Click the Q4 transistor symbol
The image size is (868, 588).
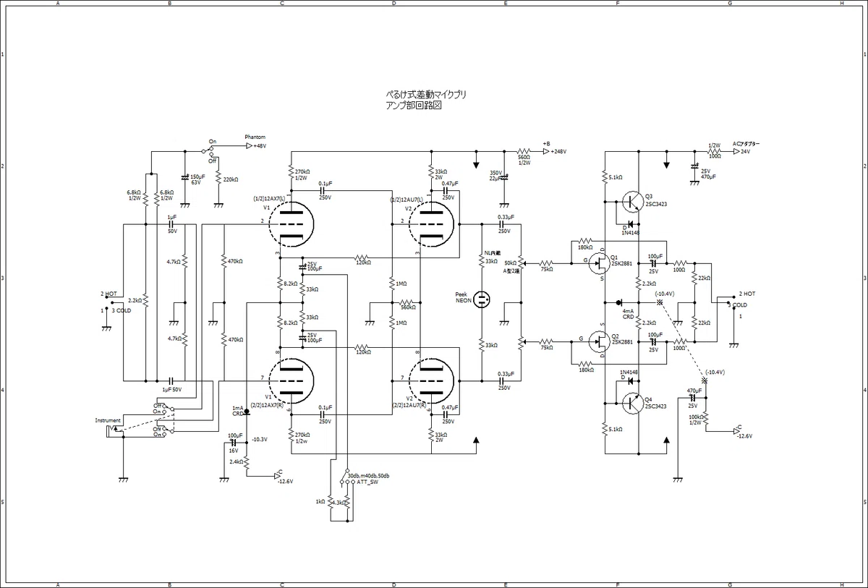point(631,402)
